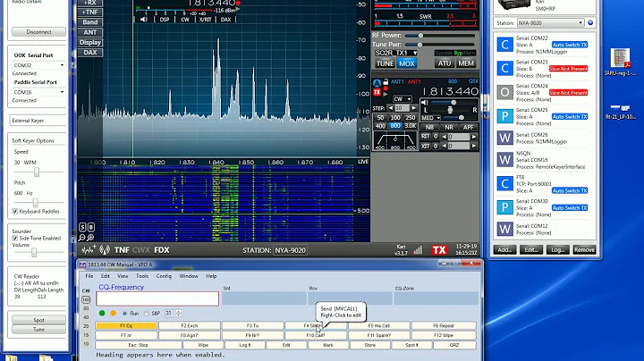This screenshot has width=644, height=361.
Task: Click the F1 Cq function button
Action: click(x=126, y=326)
